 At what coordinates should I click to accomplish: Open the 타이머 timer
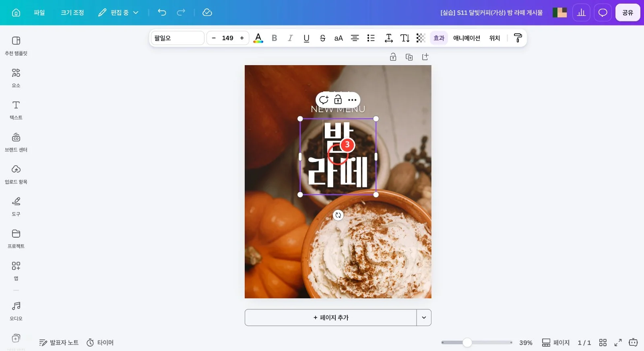[100, 343]
